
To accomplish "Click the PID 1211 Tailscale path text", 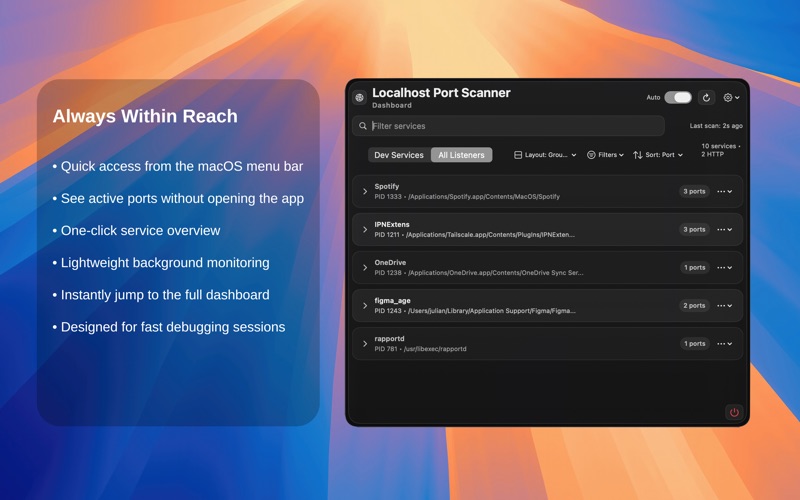I will tap(474, 235).
